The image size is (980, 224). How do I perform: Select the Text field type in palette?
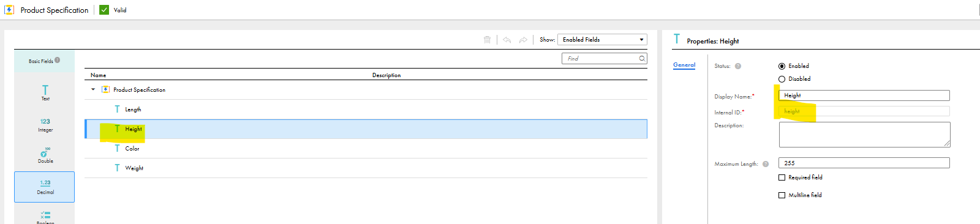45,93
